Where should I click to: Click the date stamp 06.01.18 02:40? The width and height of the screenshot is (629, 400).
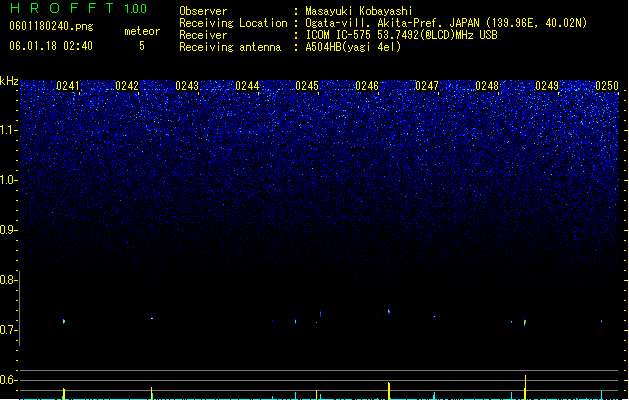coord(51,46)
